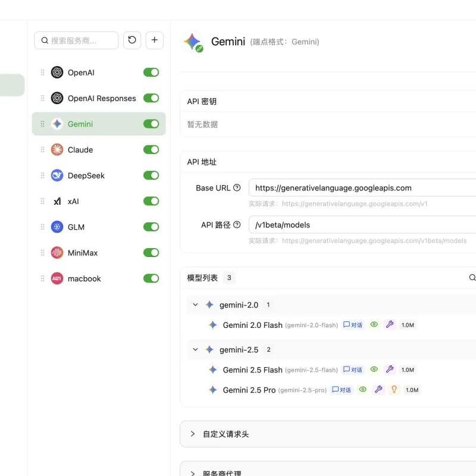Click the DeepSeek whale logo icon

(57, 176)
